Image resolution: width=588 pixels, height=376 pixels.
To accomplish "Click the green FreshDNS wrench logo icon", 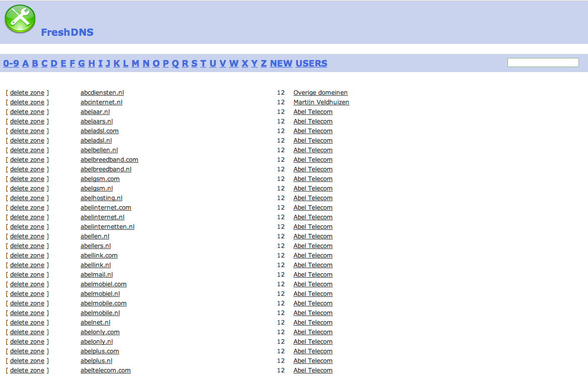I will coord(20,19).
